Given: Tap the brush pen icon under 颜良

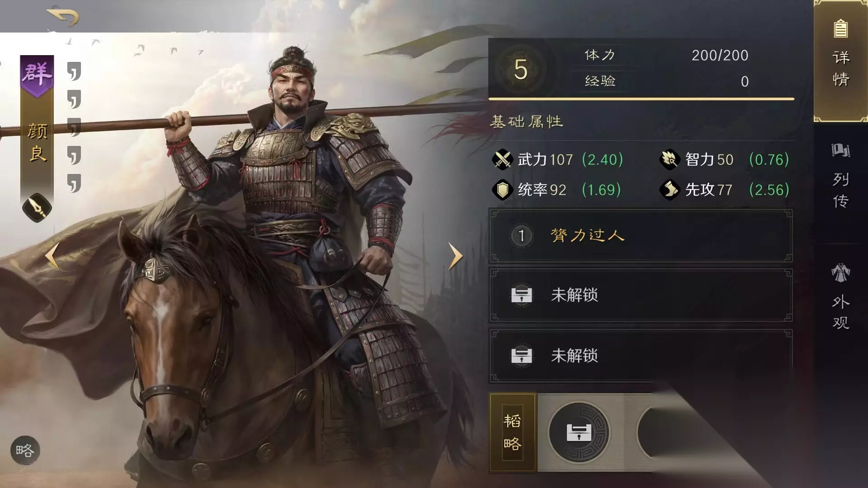Looking at the screenshot, I should tap(37, 207).
